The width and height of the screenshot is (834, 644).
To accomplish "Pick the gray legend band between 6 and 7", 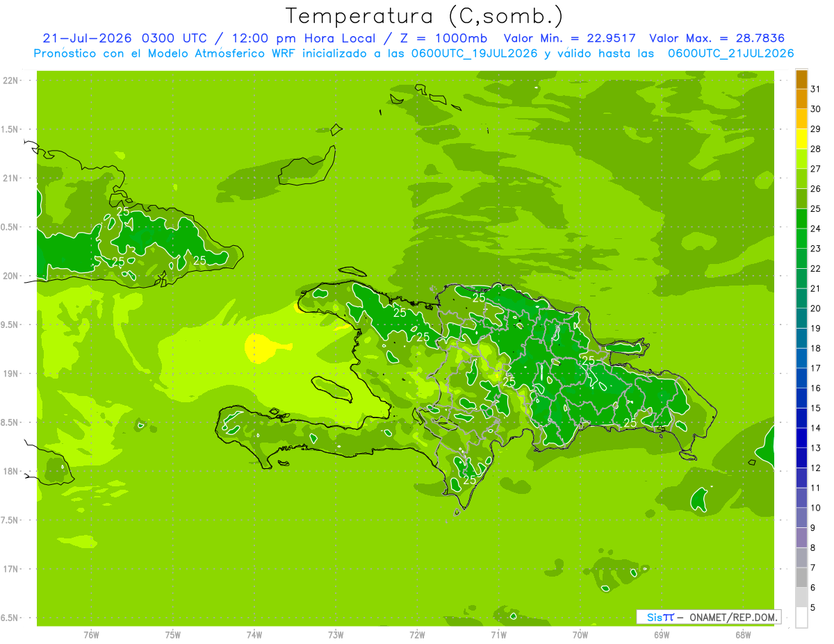I will pos(801,577).
